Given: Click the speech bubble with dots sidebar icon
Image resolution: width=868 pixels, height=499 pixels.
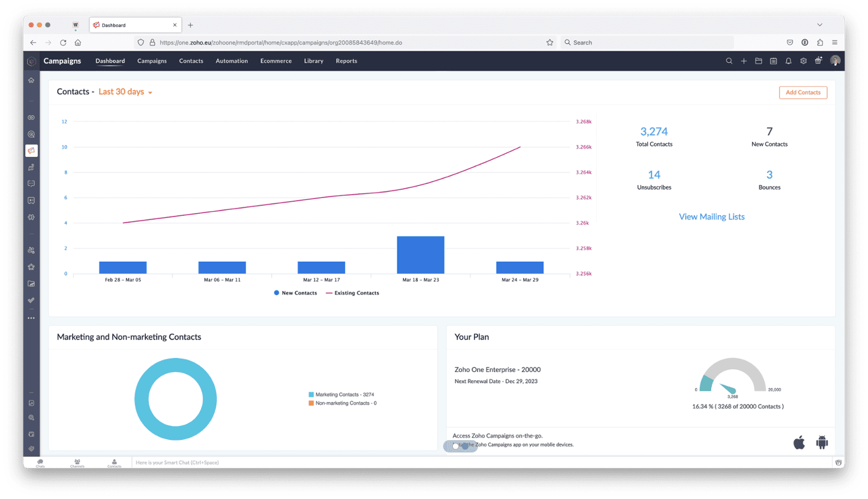Looking at the screenshot, I should point(31,184).
